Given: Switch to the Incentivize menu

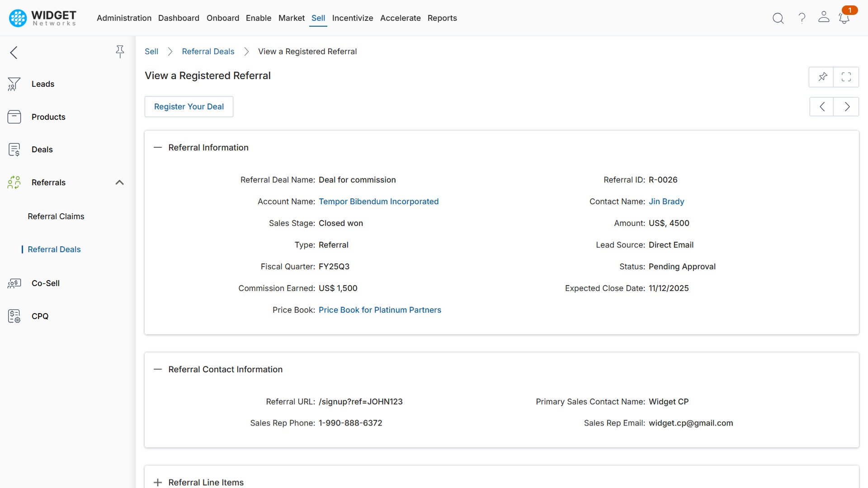Looking at the screenshot, I should click(x=352, y=18).
